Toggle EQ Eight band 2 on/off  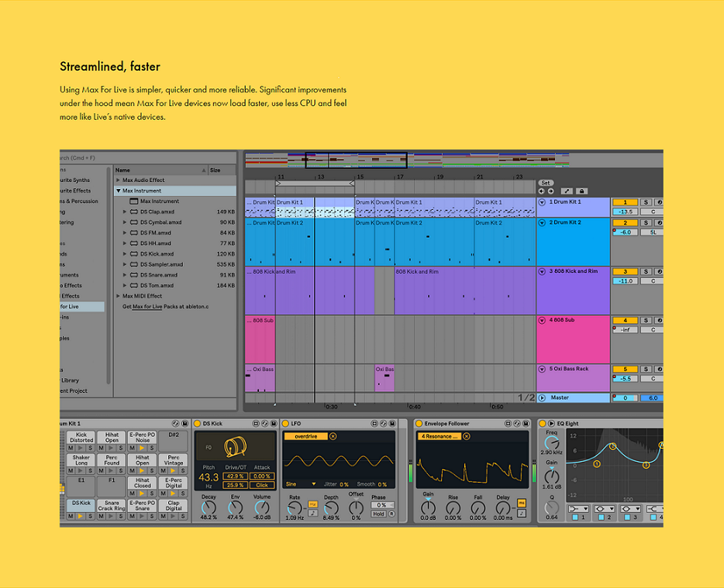[x=602, y=518]
